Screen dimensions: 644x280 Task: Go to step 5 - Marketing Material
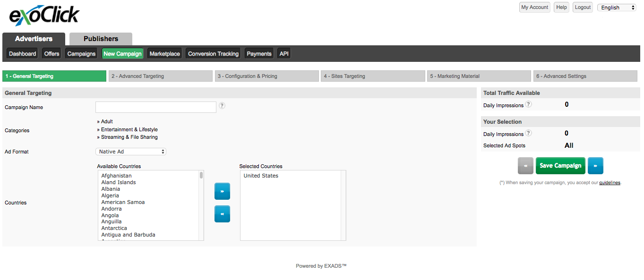(x=479, y=76)
